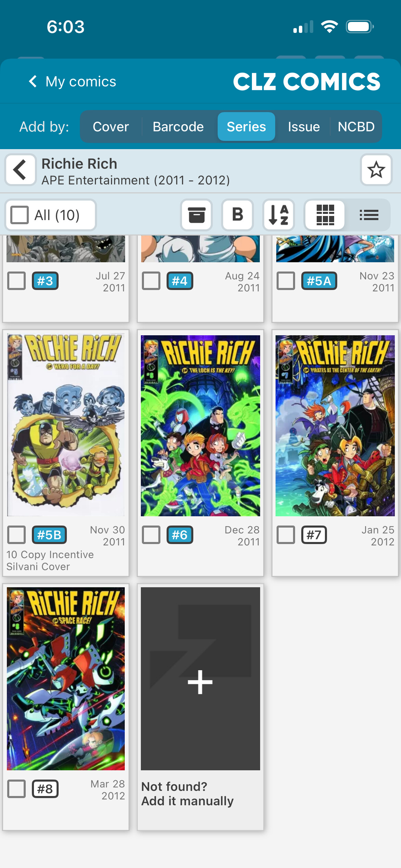Switch to the Barcode add-by tab
The width and height of the screenshot is (401, 868).
click(x=178, y=127)
